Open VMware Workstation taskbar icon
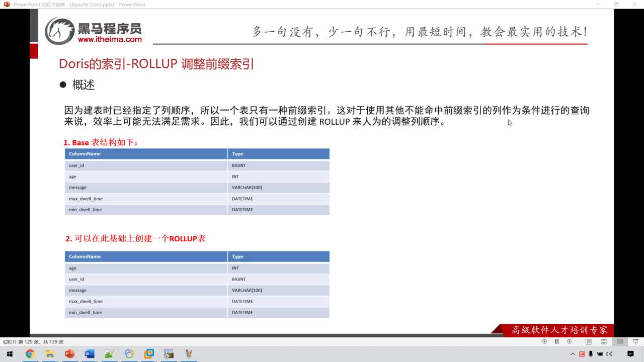 pos(149,354)
